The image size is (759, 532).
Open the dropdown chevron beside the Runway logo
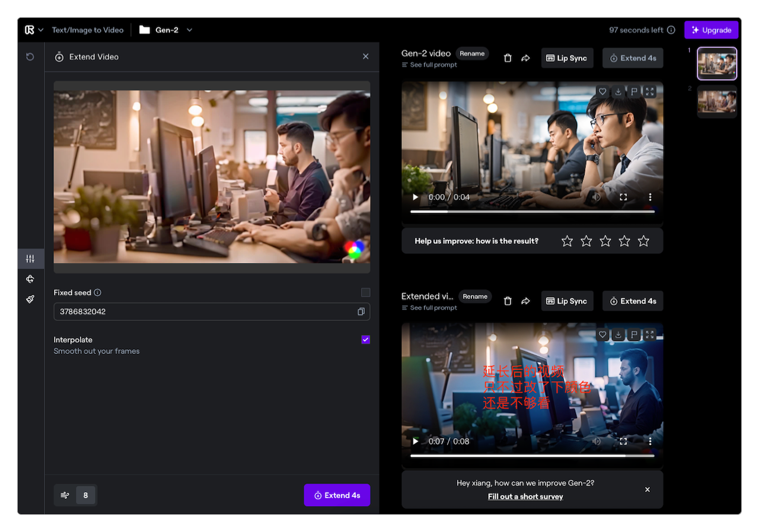[40, 30]
